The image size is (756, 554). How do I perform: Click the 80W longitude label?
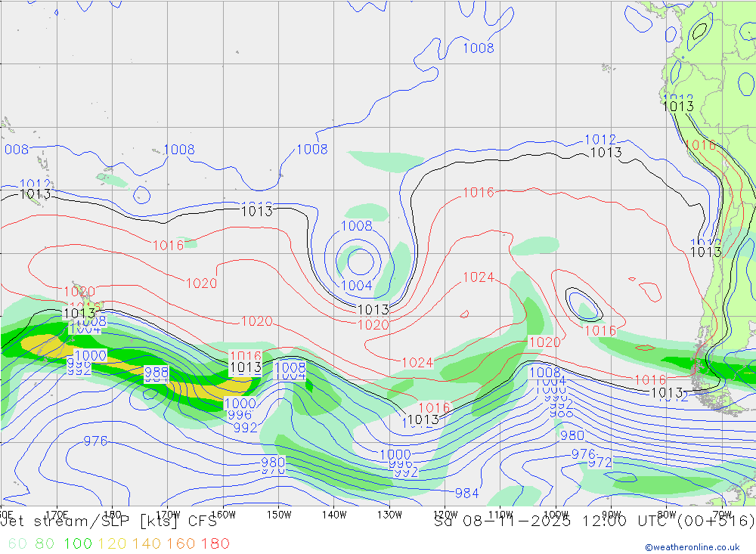[x=667, y=515]
